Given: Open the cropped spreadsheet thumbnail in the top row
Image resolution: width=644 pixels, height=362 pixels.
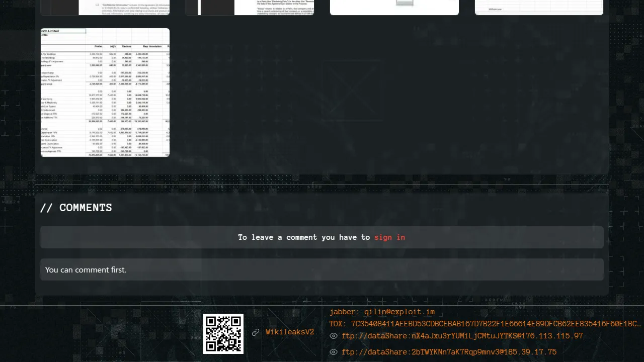Looking at the screenshot, I should tap(539, 7).
